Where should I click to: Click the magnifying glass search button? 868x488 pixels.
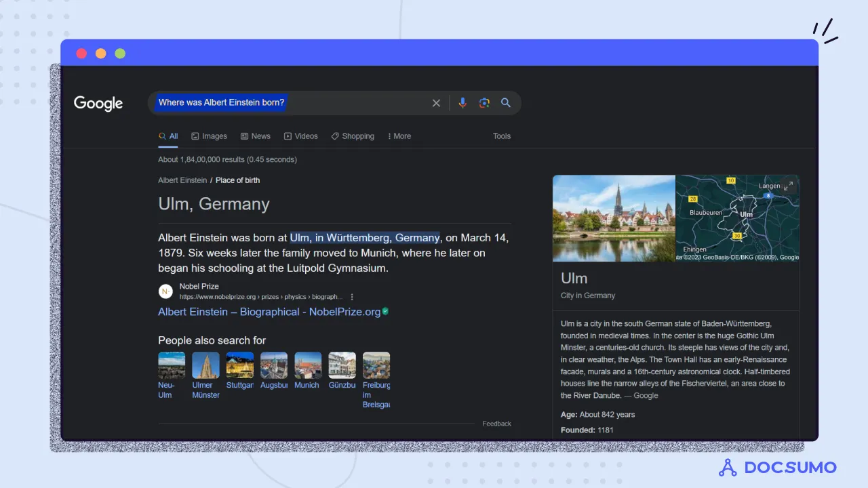[506, 103]
